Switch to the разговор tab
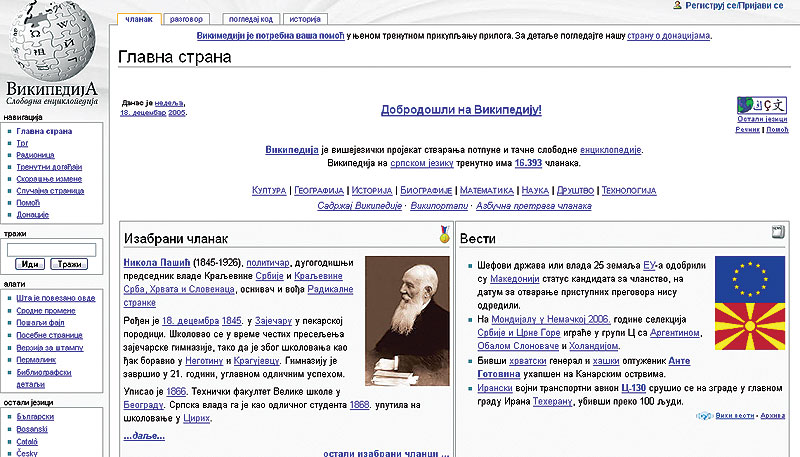The height and width of the screenshot is (457, 800). 186,19
